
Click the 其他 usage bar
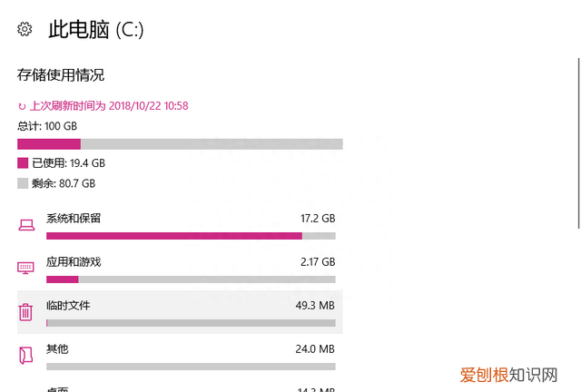[191, 367]
